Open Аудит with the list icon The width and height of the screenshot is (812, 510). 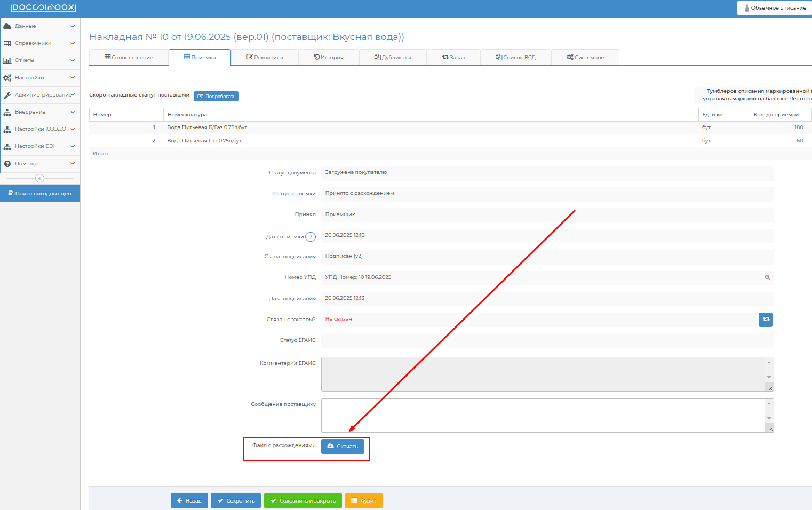point(363,501)
